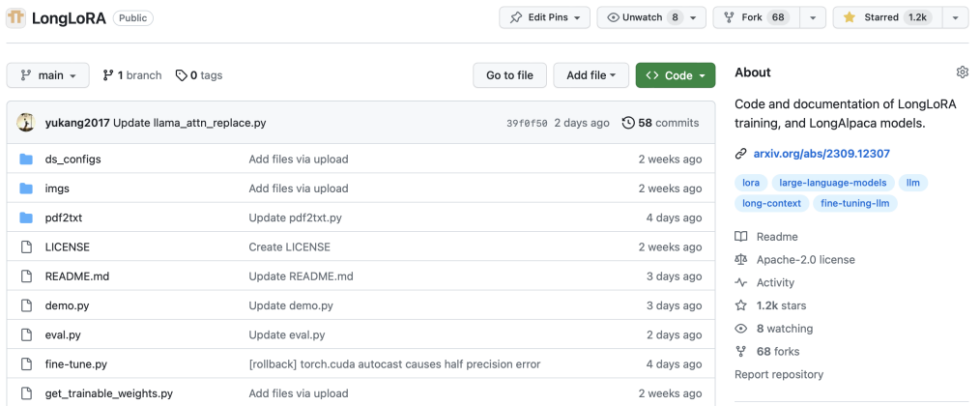980x406 pixels.
Task: Open the Apache-2.0 license link
Action: click(x=805, y=260)
